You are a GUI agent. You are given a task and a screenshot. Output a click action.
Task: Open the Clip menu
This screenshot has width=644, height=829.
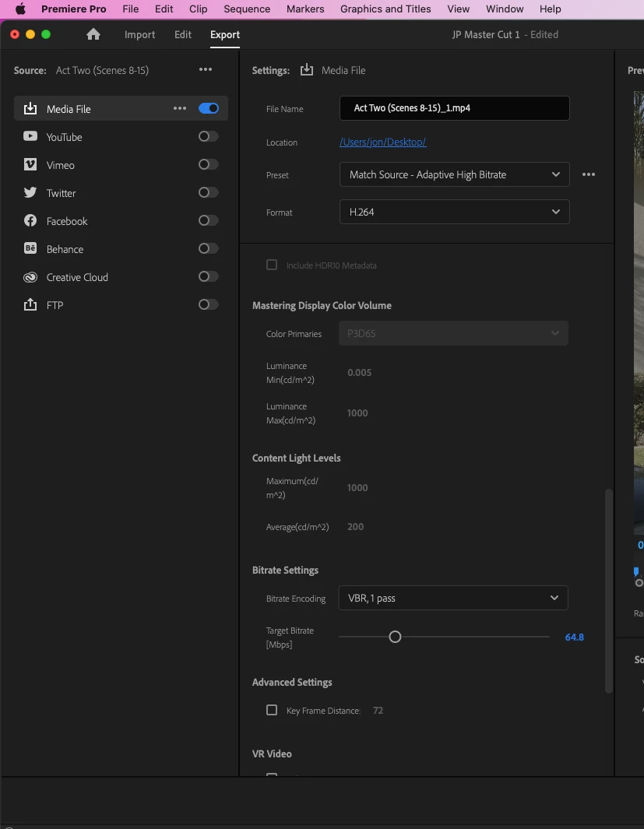pos(199,9)
